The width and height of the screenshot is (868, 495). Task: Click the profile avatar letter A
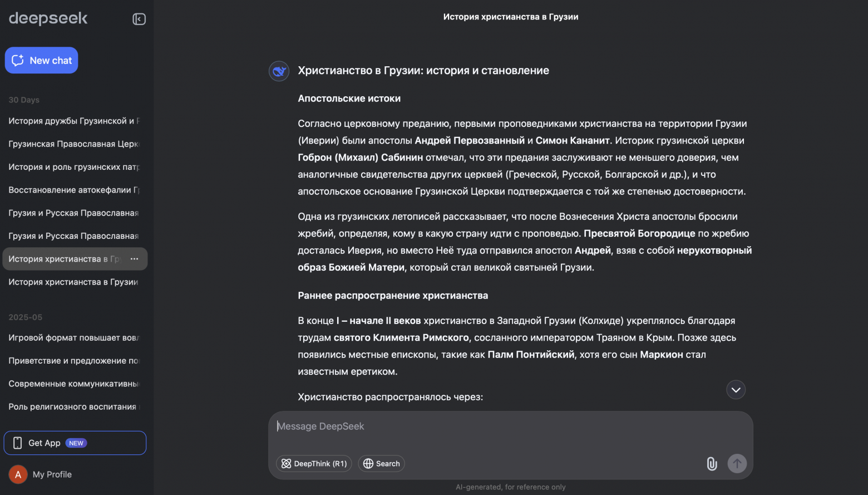(x=18, y=474)
